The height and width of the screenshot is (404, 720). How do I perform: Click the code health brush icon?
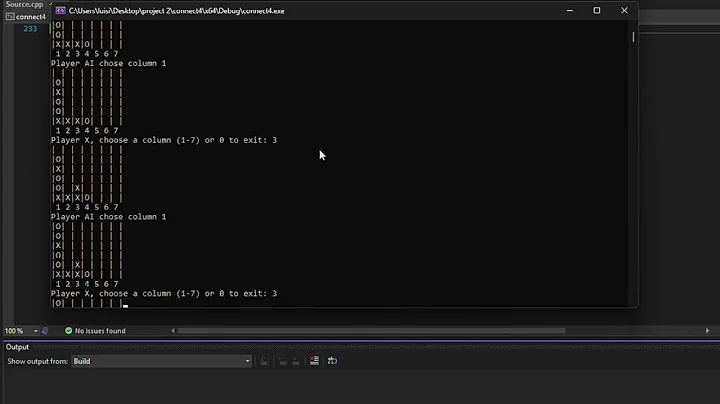(x=45, y=331)
